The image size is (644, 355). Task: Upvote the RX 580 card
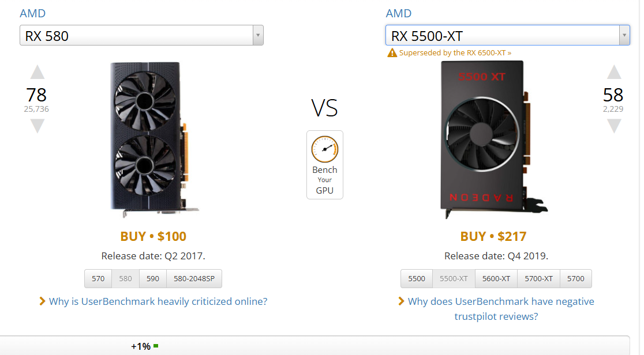tap(37, 73)
